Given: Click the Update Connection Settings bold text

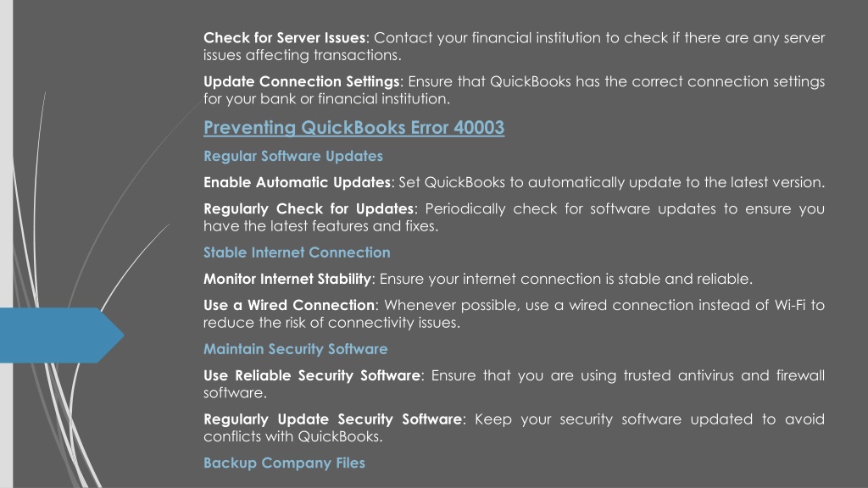Looking at the screenshot, I should (x=302, y=81).
